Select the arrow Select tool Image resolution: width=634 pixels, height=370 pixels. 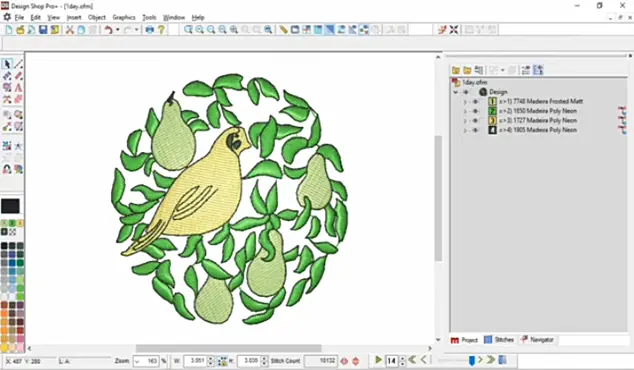coord(7,64)
